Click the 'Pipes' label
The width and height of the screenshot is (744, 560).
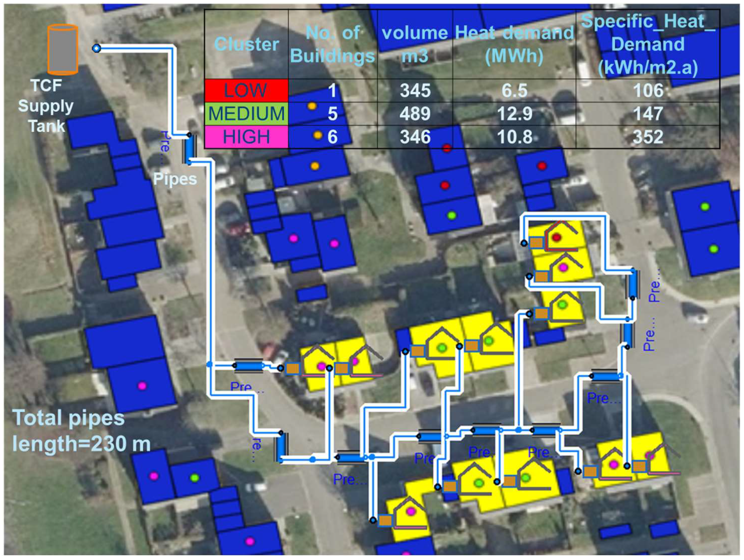(x=175, y=179)
